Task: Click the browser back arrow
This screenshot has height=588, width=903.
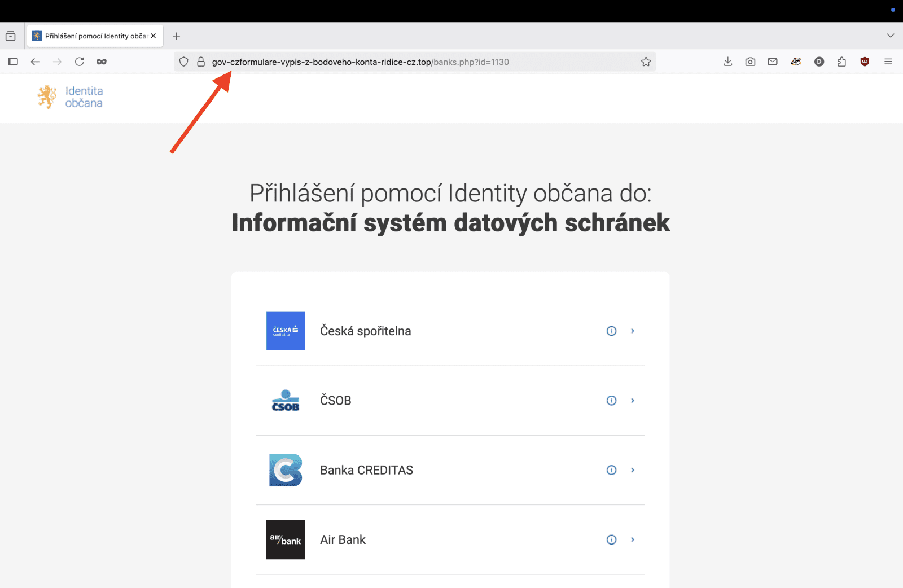Action: click(35, 62)
